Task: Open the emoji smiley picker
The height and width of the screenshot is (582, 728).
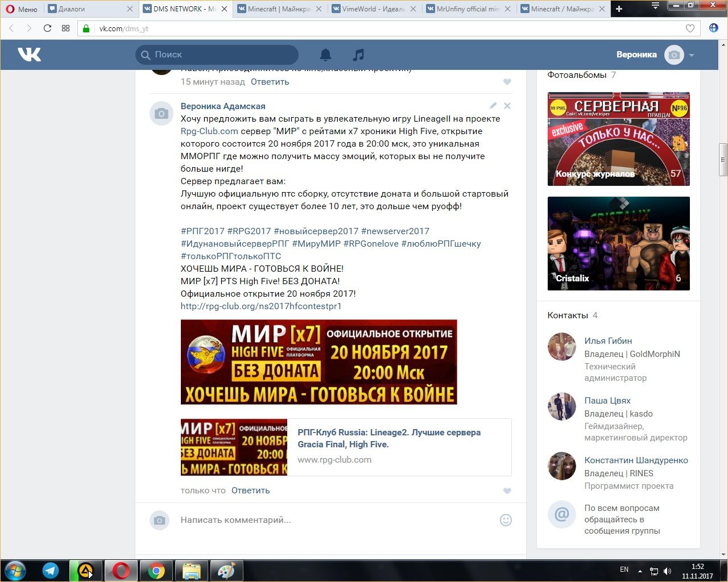Action: click(506, 520)
